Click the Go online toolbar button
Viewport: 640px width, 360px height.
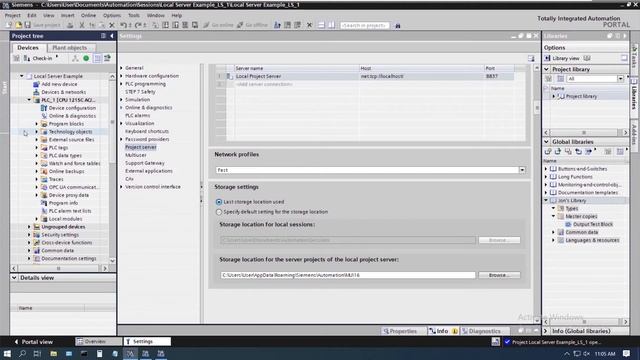pos(218,25)
